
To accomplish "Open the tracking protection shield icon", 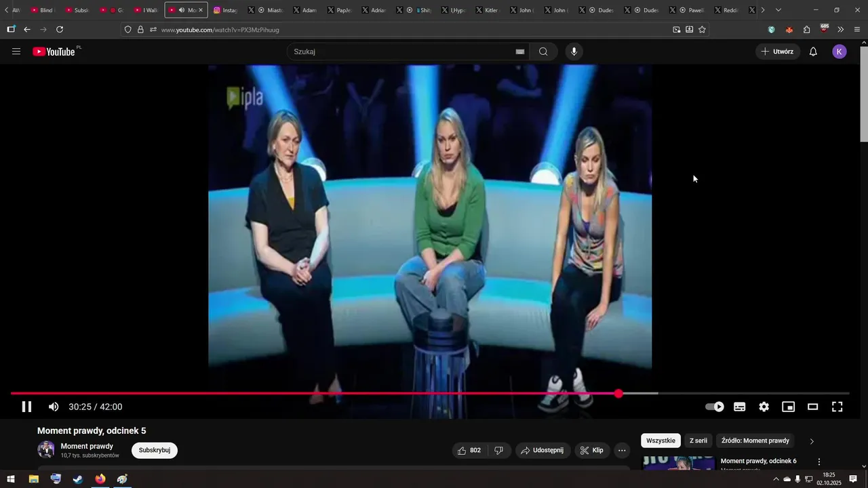I will point(128,29).
